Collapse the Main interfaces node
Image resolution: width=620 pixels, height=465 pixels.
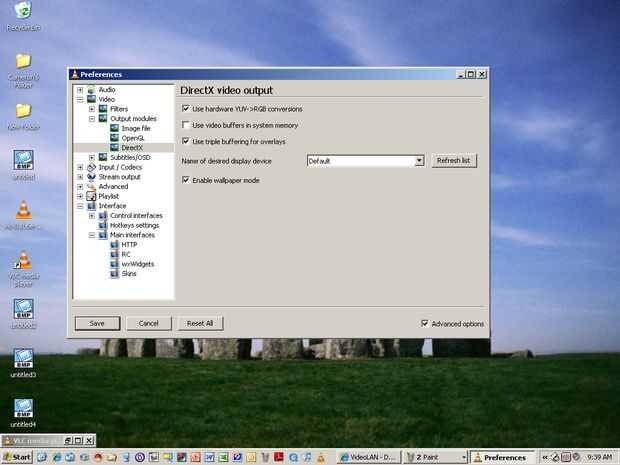(x=92, y=235)
